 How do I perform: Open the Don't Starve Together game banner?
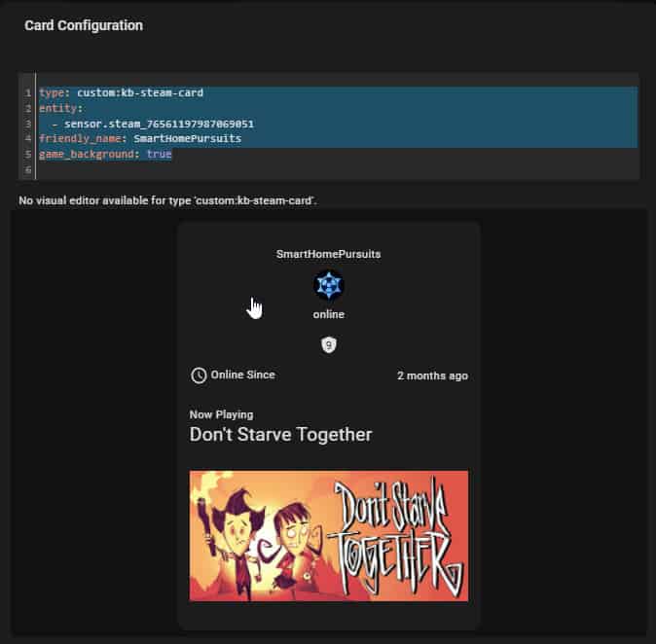[x=328, y=536]
